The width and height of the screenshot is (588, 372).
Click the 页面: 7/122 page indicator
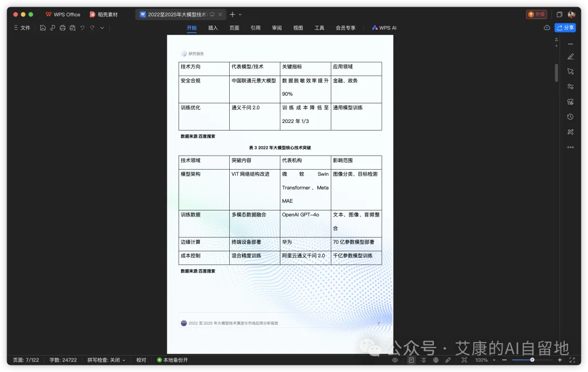coord(26,360)
